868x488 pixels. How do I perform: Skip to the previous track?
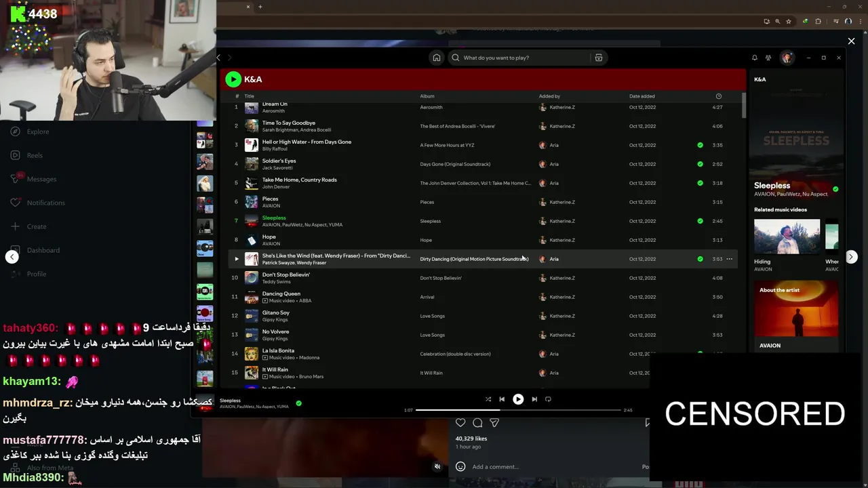point(502,399)
